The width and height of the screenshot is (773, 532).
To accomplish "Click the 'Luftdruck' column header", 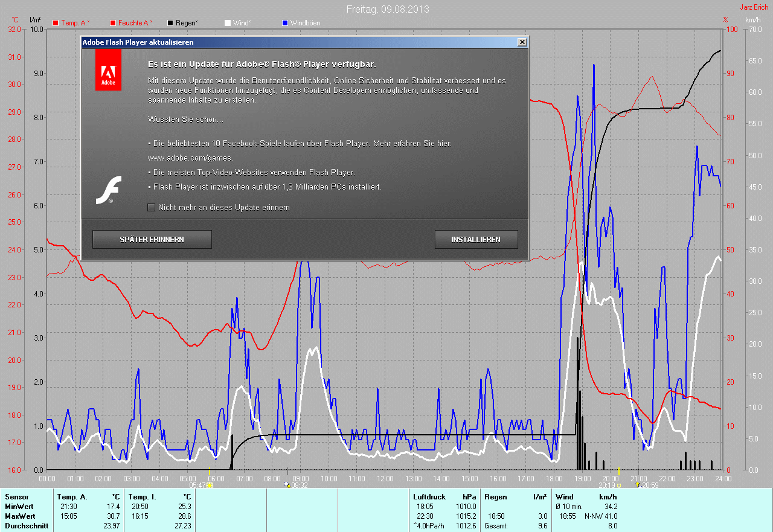I will coord(429,496).
